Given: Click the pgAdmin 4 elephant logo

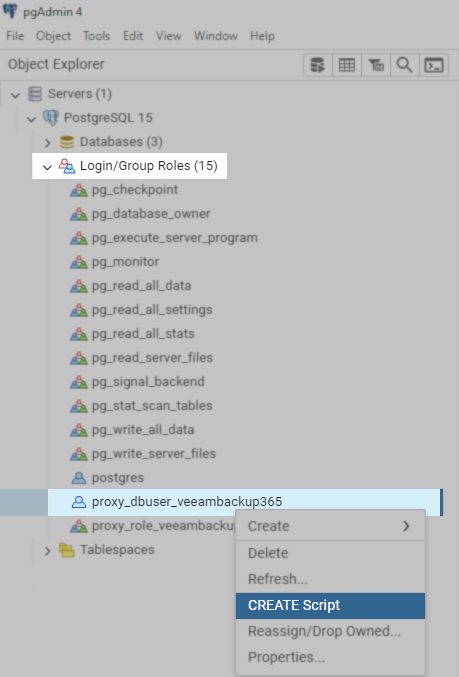Looking at the screenshot, I should (x=9, y=11).
